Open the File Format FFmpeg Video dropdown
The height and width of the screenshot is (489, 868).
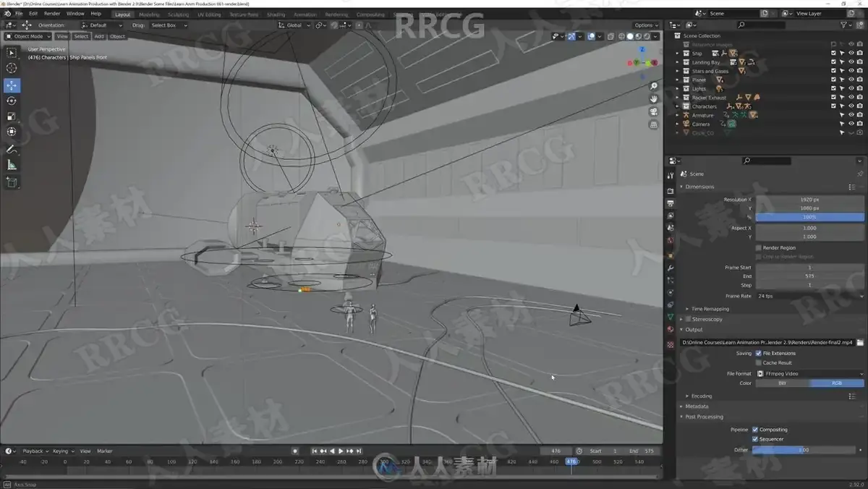pos(809,373)
